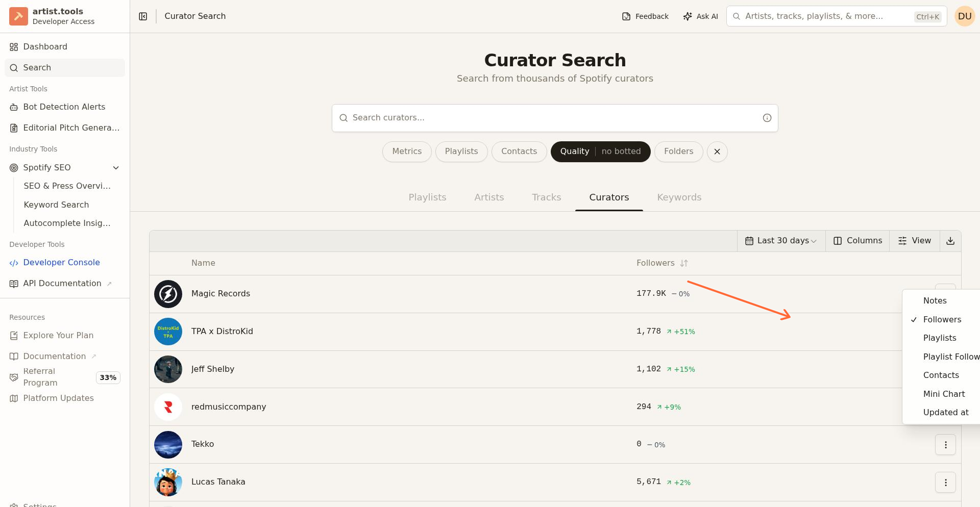Enable the Playlist Followers column option
Image resolution: width=980 pixels, height=507 pixels.
[942, 357]
